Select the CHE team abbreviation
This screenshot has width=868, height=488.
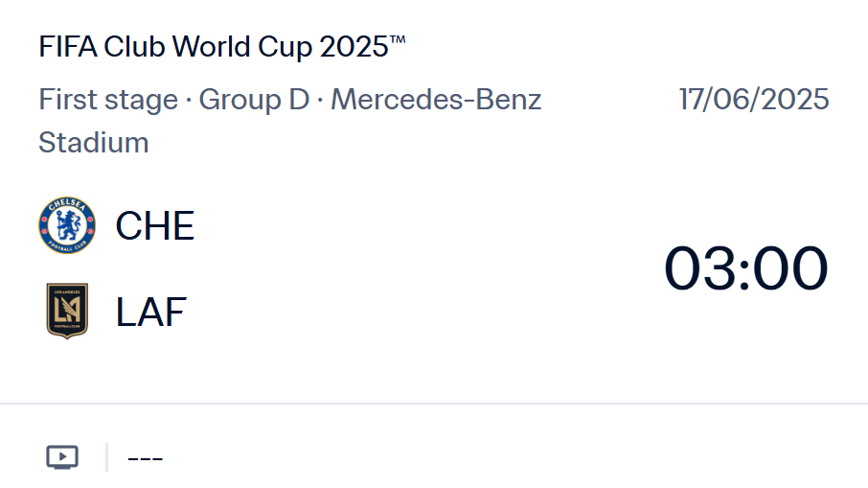pyautogui.click(x=155, y=226)
